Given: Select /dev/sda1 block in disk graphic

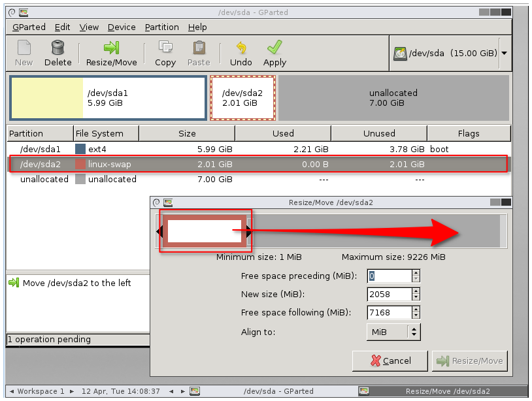Looking at the screenshot, I should pos(108,98).
